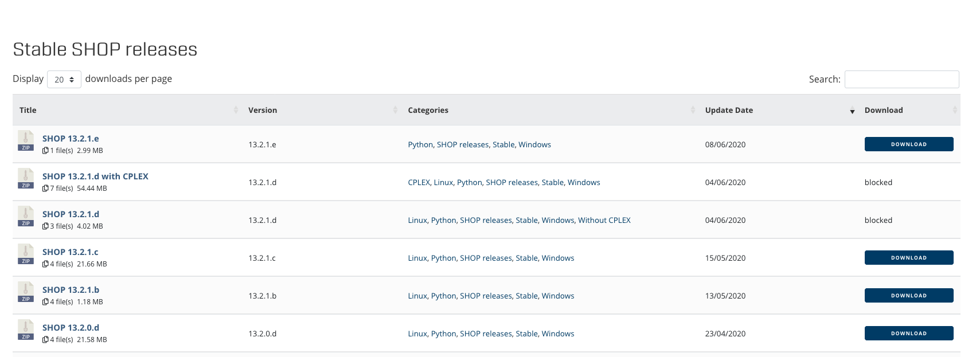Click SHOP releases category in SHOP 13.2.0.d row
This screenshot has height=357, width=980.
coord(486,334)
